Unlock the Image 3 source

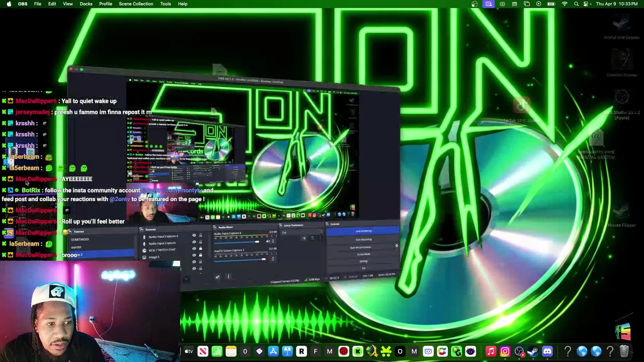200,255
